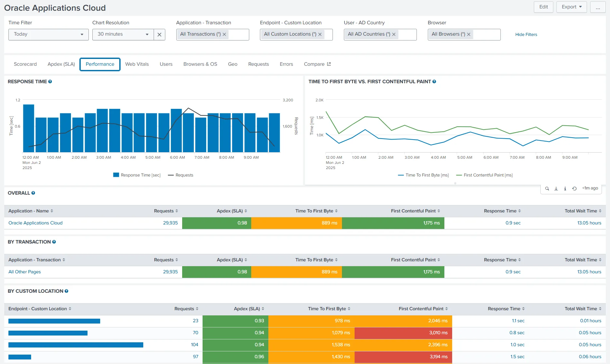Clear the Chart Resolution value with X
Screen dimensions: 610x364
tap(159, 35)
